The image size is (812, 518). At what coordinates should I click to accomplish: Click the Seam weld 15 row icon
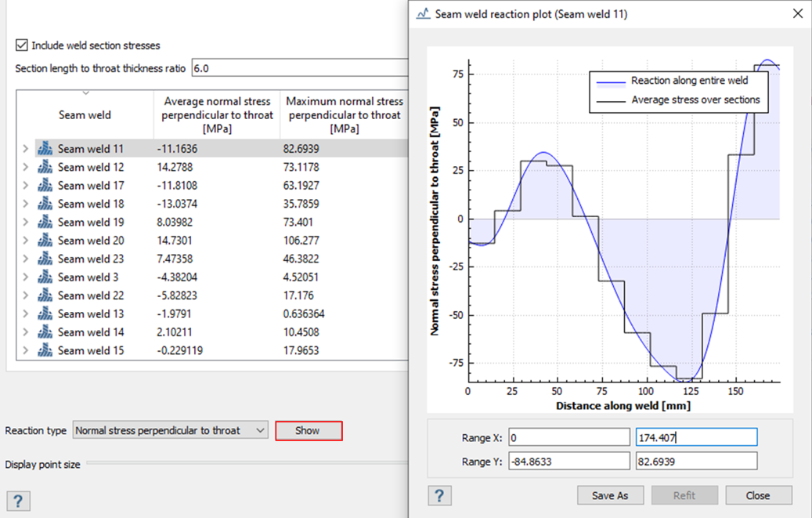pos(45,350)
